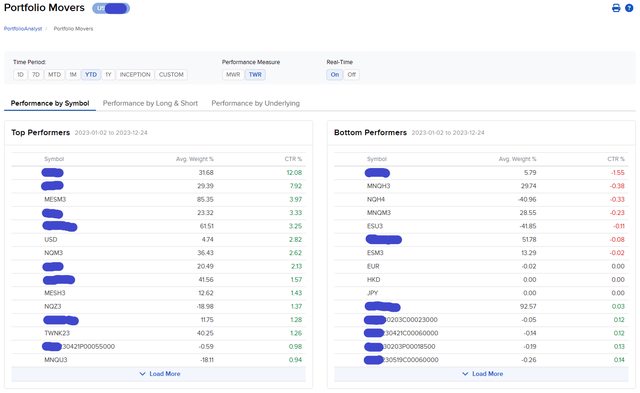Select CUSTOM time period
The image size is (640, 393).
[x=171, y=75]
